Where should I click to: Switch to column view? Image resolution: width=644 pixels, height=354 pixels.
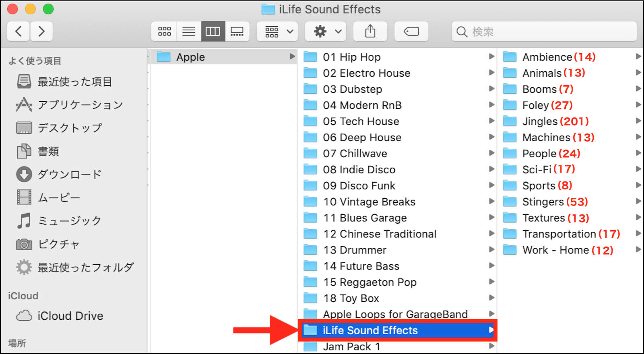pyautogui.click(x=213, y=31)
